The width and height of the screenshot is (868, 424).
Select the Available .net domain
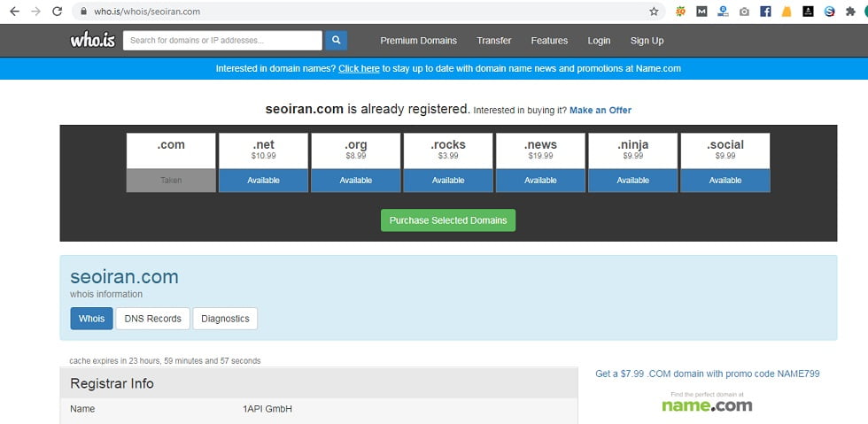[263, 181]
